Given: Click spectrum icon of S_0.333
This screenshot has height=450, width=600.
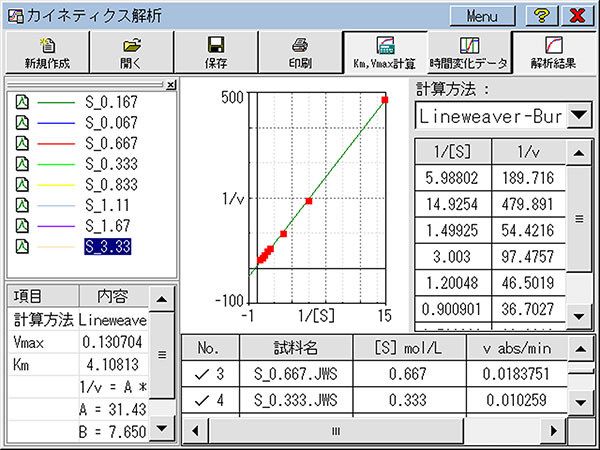Looking at the screenshot, I should (x=22, y=164).
